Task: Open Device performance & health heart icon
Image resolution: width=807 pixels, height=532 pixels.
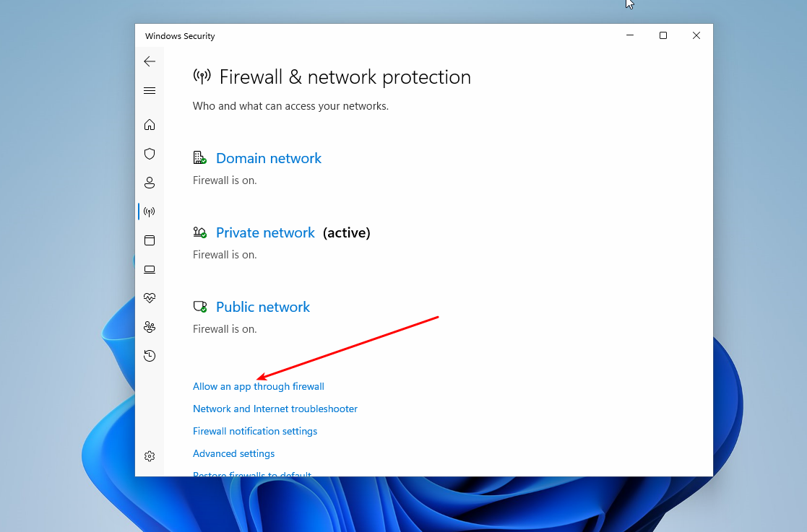Action: pos(150,297)
